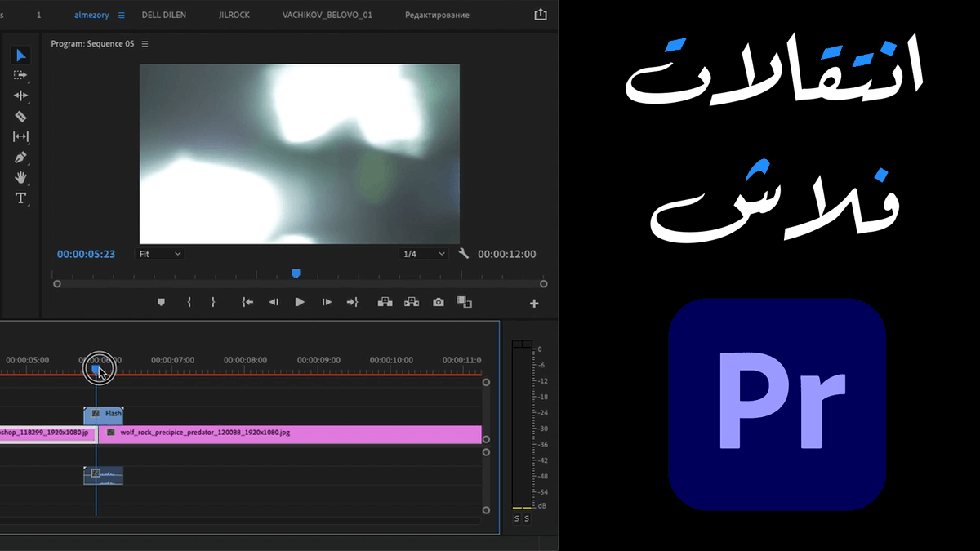Screen dimensions: 980x551
Task: Switch to the DELL DILEN workspace tab
Action: (166, 16)
